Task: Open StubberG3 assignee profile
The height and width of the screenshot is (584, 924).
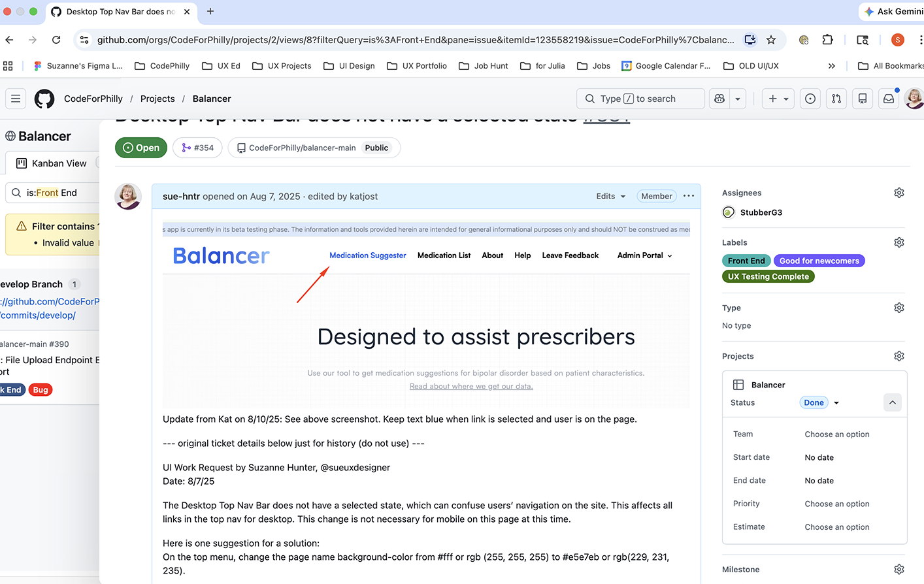Action: pyautogui.click(x=761, y=212)
